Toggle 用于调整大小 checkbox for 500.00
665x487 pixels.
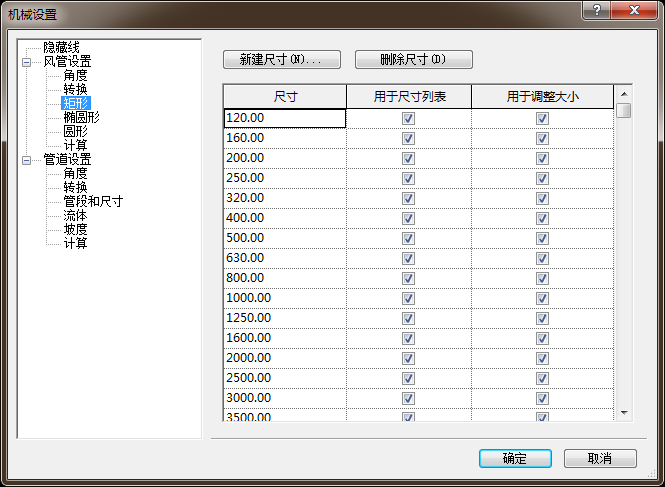[x=542, y=238]
